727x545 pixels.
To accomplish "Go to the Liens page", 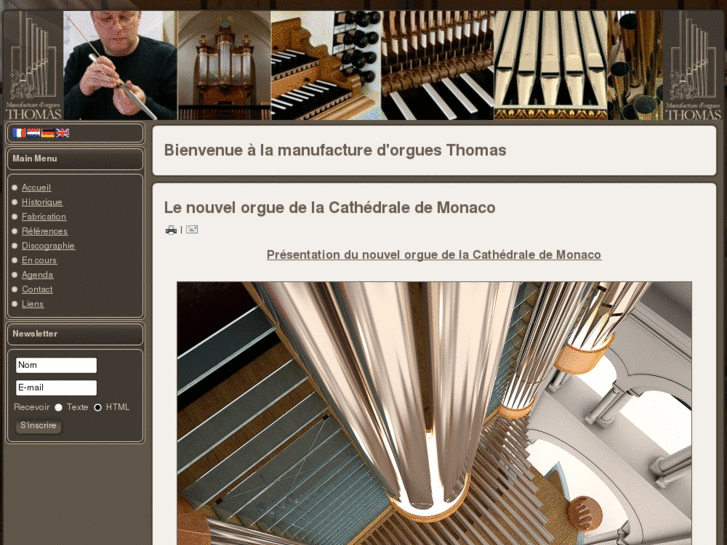I will pyautogui.click(x=32, y=304).
